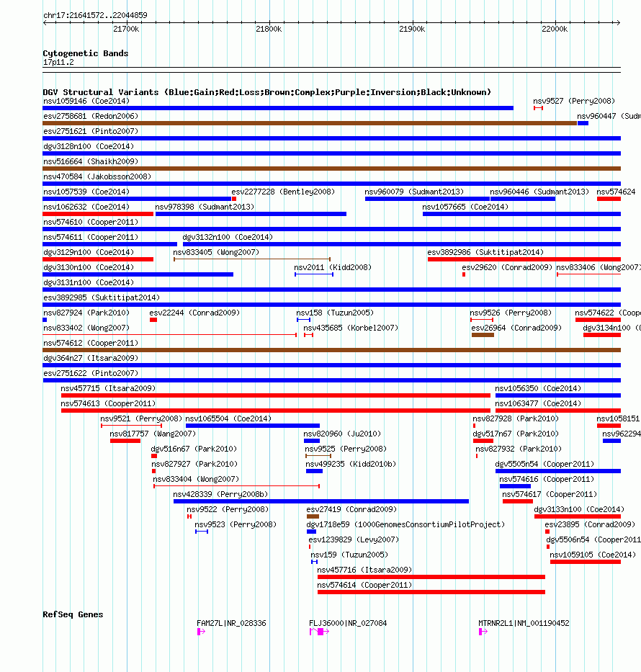Select the blue nsv499235 variant block
Viewport: 641px width, 672px height.
[314, 471]
